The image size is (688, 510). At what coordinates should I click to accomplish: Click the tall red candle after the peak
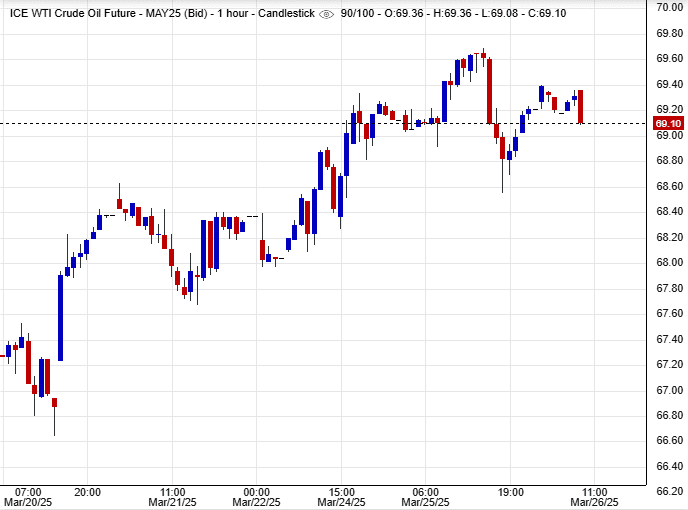tap(490, 90)
